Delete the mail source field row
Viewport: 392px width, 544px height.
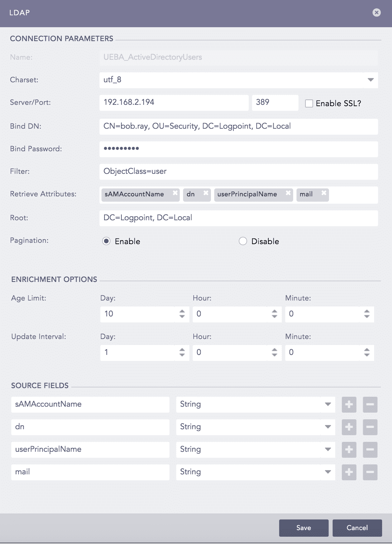pyautogui.click(x=370, y=472)
